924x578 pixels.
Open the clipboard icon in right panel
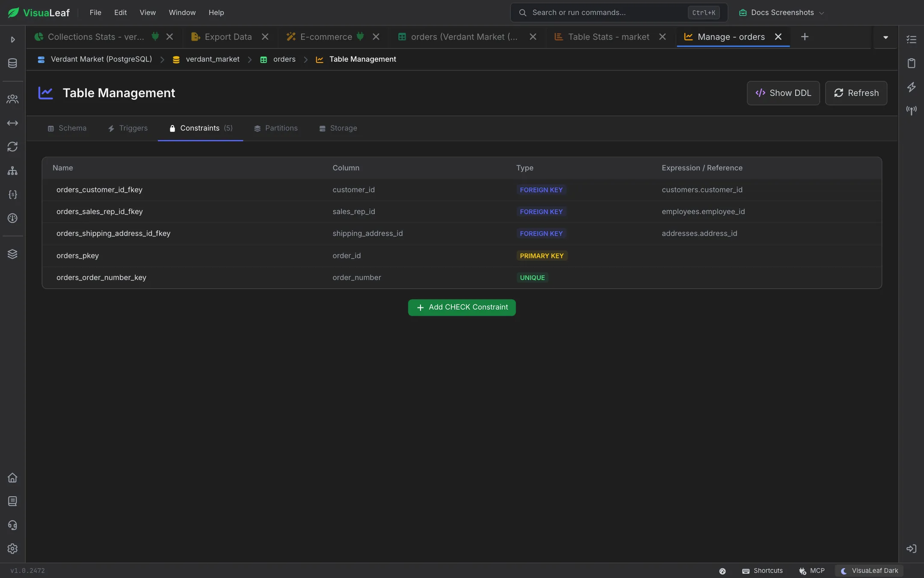pyautogui.click(x=911, y=63)
